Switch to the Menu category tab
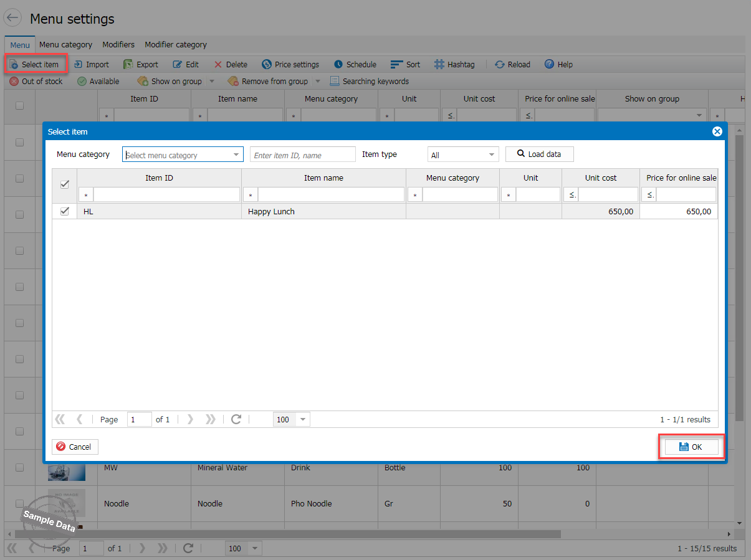 65,44
